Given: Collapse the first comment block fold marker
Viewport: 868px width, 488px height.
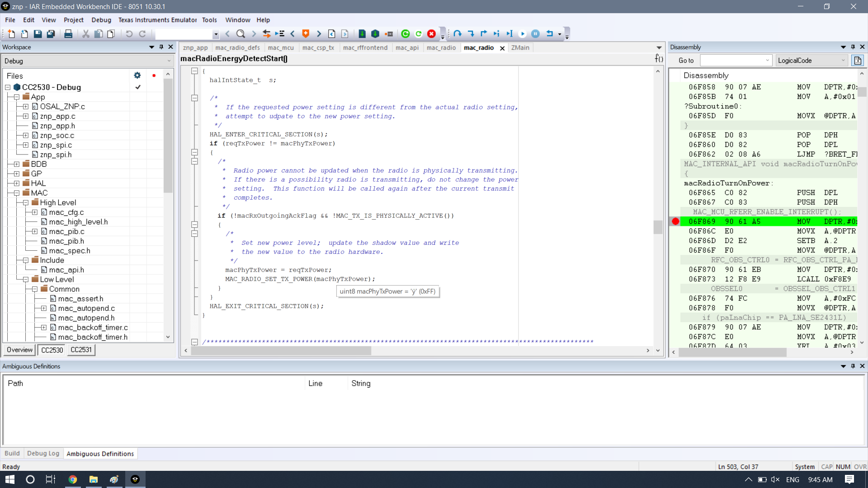Looking at the screenshot, I should pyautogui.click(x=194, y=98).
